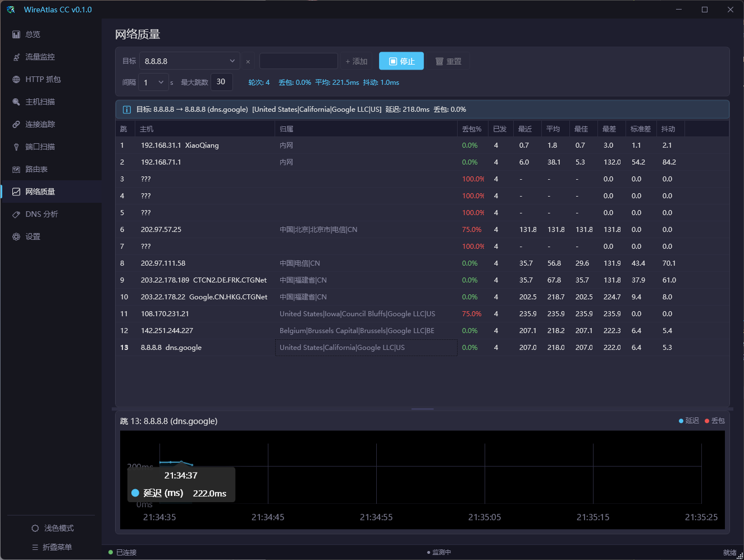Click the 重置 reset button
The image size is (744, 560).
(x=448, y=61)
